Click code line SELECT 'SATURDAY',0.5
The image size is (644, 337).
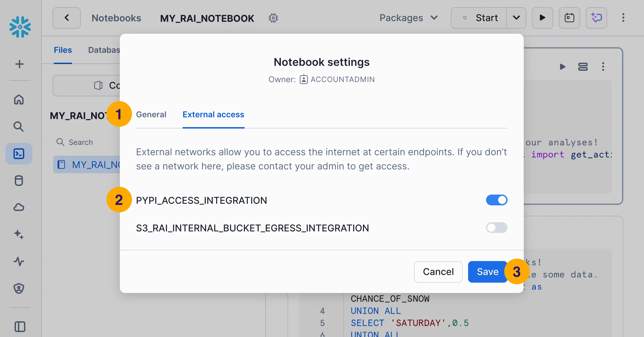click(410, 323)
